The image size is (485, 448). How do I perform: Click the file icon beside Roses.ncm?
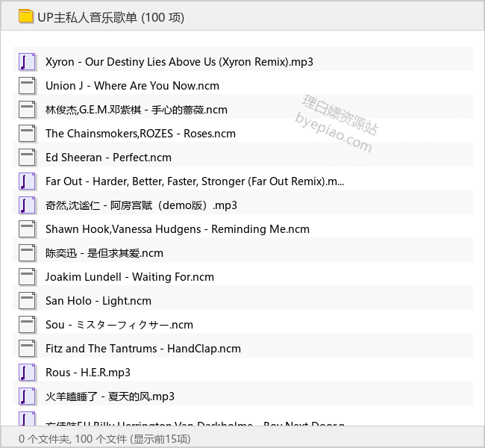point(27,134)
